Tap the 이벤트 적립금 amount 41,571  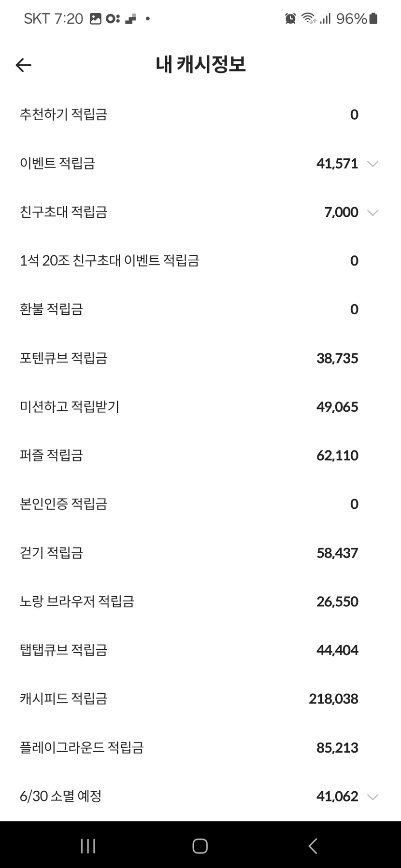337,164
